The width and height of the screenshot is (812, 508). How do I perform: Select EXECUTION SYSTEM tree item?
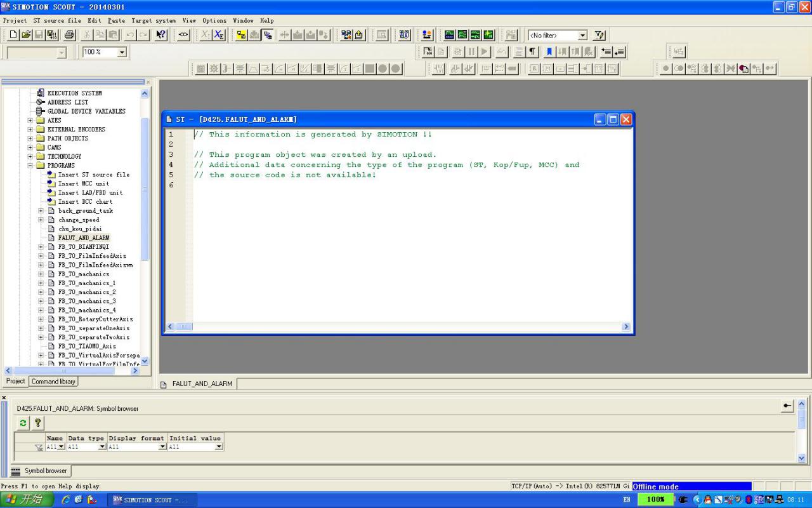74,93
